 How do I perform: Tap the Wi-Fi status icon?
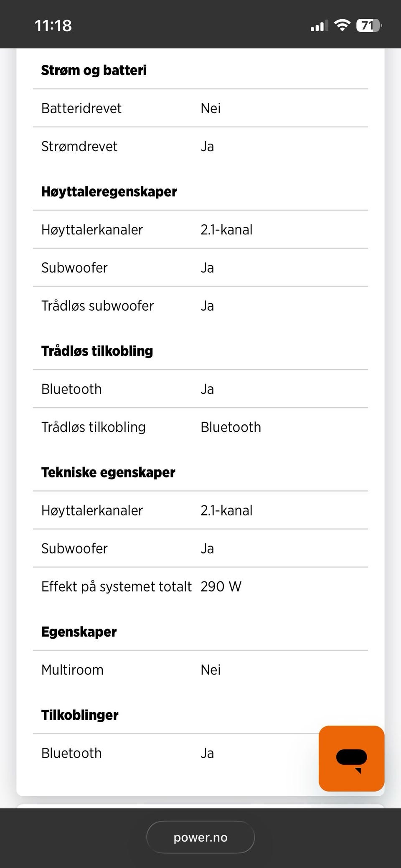(x=342, y=25)
